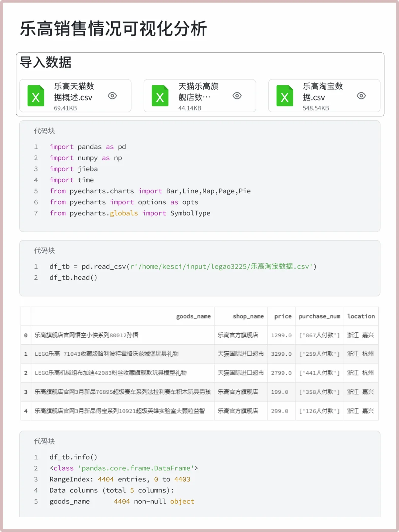
Task: Select the 乐高官方旗舰店 shop cell in row 0
Action: click(x=241, y=335)
